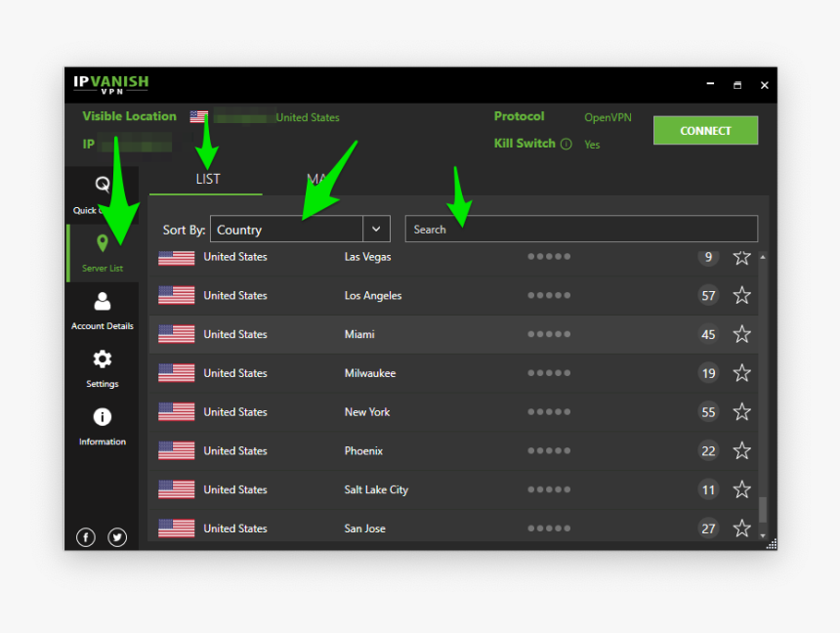Switch to the MAP tab
This screenshot has width=840, height=633.
[317, 179]
